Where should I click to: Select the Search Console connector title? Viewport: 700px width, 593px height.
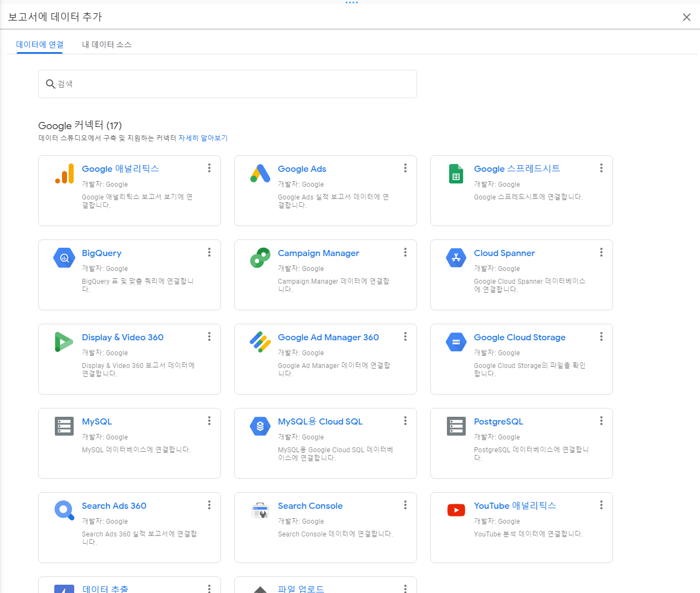[x=310, y=506]
